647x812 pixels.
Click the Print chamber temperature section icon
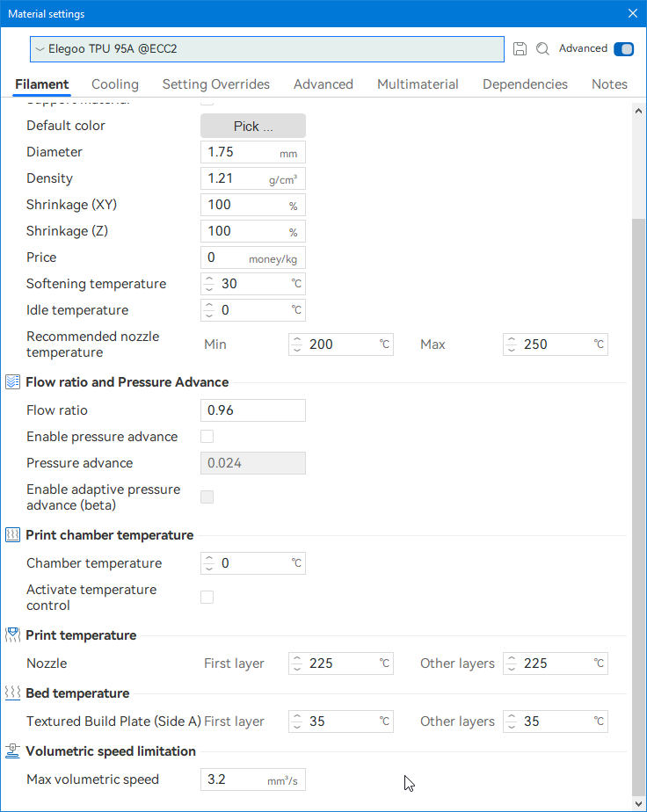click(13, 535)
